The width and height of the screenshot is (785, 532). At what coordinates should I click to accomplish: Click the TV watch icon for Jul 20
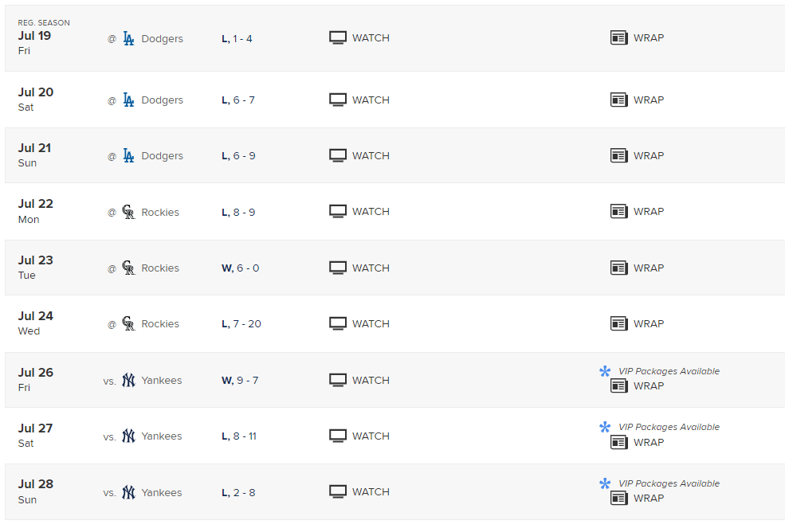click(x=338, y=100)
